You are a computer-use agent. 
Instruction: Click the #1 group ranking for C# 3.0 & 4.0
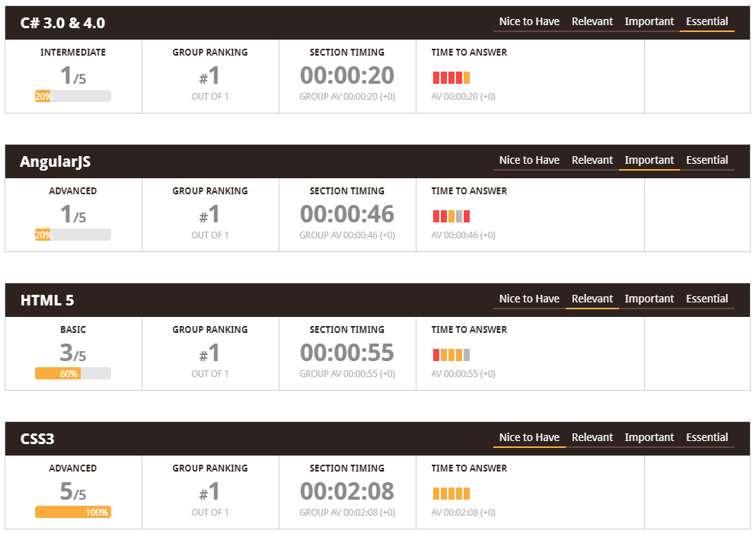coord(209,75)
